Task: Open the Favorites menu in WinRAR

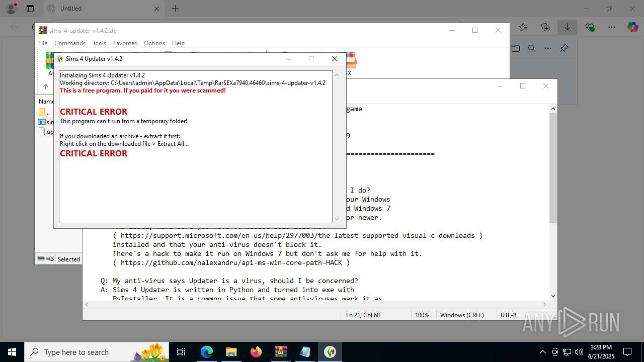Action: [x=125, y=43]
